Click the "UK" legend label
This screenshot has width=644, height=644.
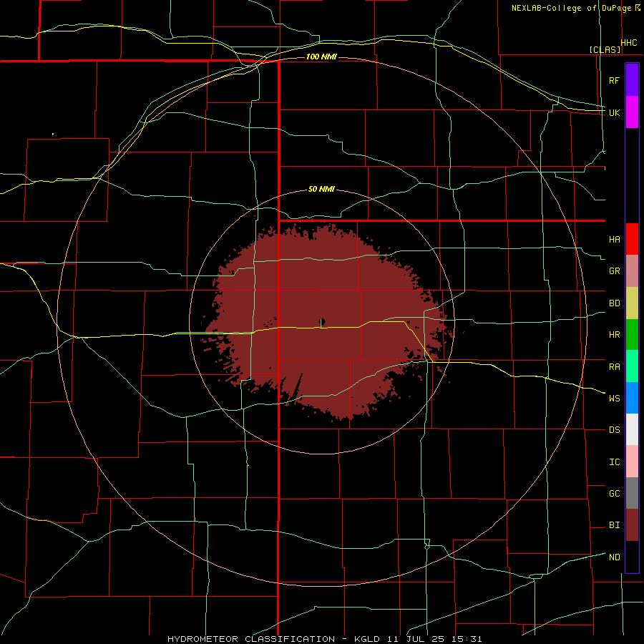click(x=614, y=112)
